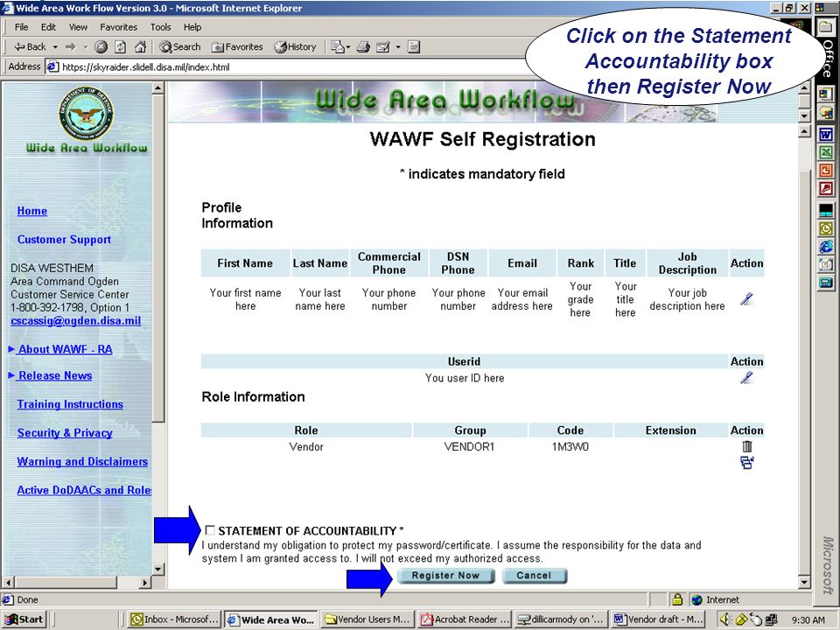Click the Forward arrow toolbar button
840x630 pixels.
70,47
